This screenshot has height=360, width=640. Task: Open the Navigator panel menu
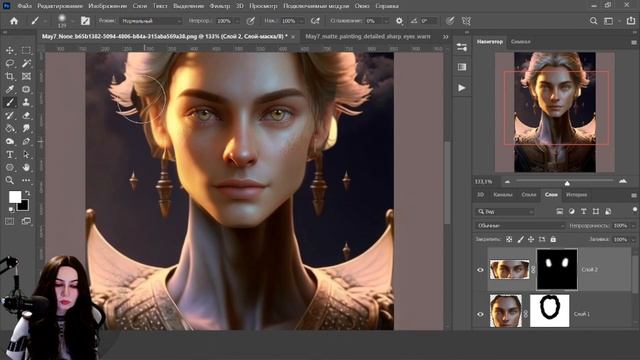[x=634, y=42]
